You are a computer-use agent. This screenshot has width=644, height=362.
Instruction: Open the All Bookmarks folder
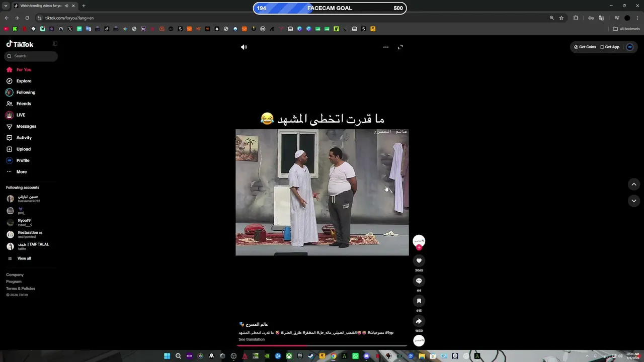click(x=626, y=29)
